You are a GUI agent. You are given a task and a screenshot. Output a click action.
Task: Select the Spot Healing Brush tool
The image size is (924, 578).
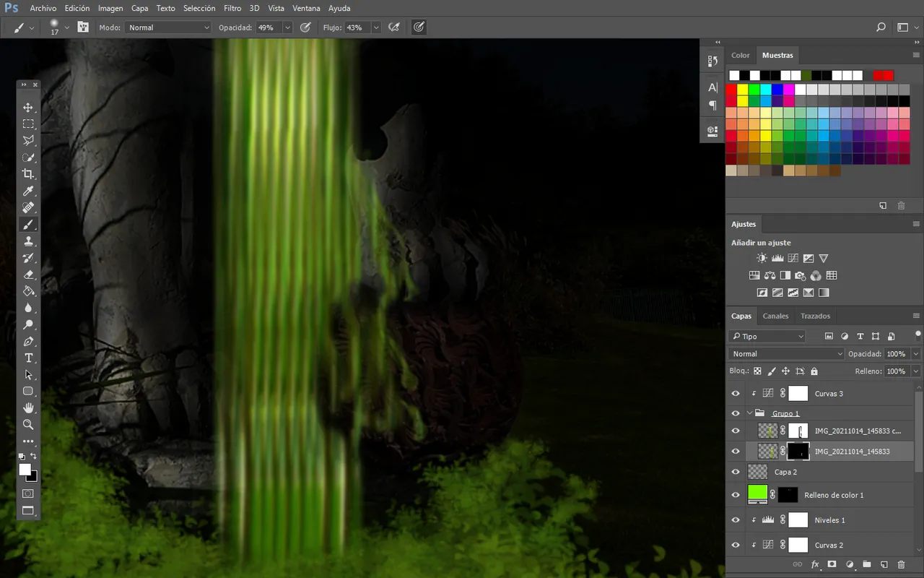(x=28, y=207)
